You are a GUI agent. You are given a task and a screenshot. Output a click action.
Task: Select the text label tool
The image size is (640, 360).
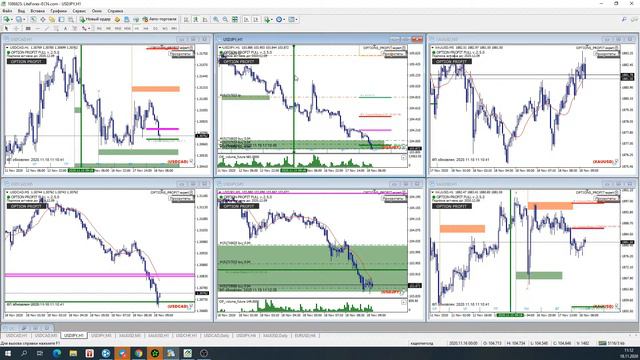75,29
